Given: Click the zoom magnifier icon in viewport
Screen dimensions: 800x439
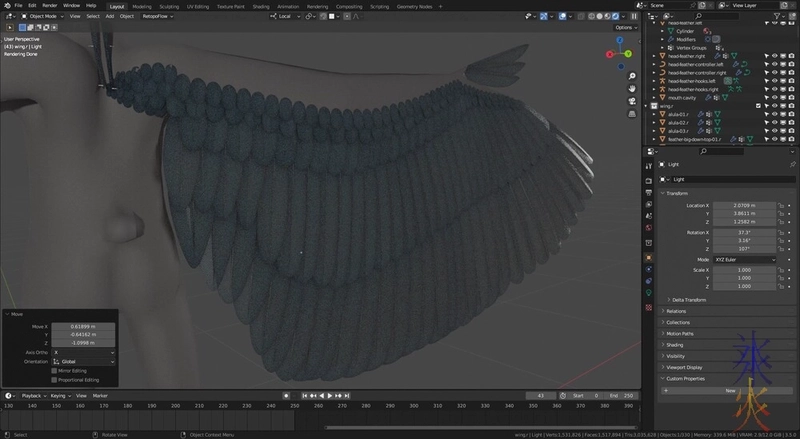Looking at the screenshot, I should click(631, 76).
